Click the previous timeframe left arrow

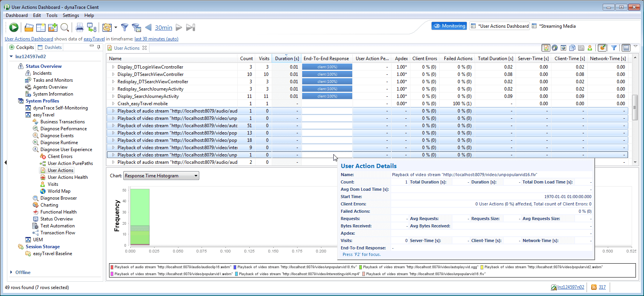click(x=148, y=27)
